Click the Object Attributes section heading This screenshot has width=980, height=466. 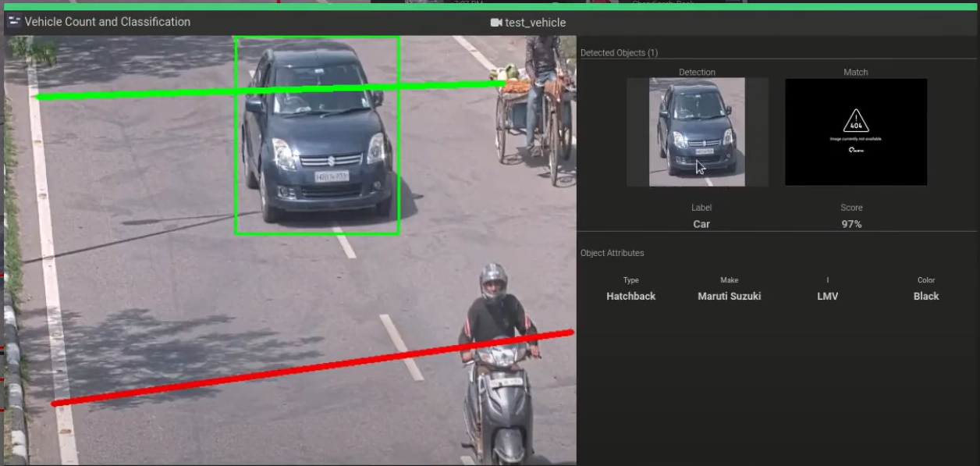tap(612, 253)
